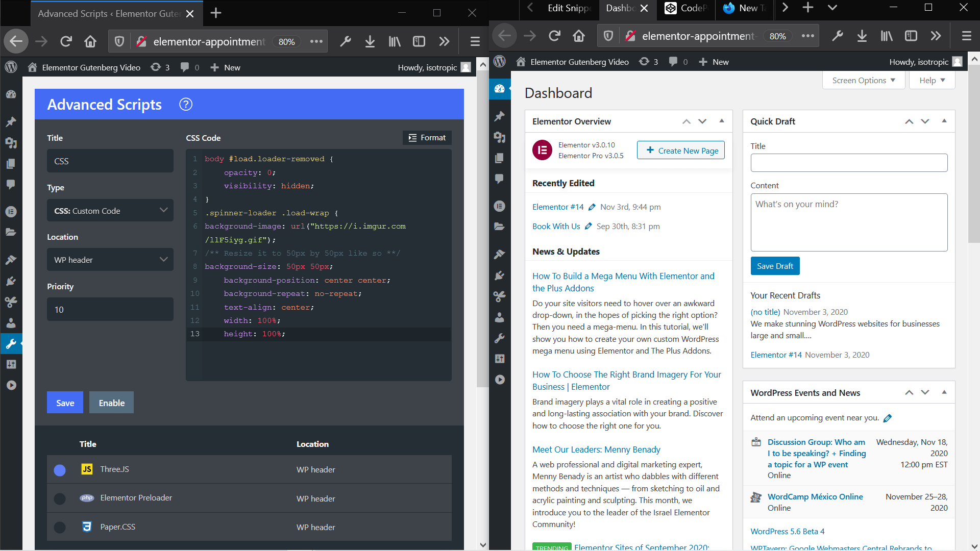Viewport: 980px width, 551px height.
Task: Open Pages icon in right WordPress sidebar
Action: 500,158
